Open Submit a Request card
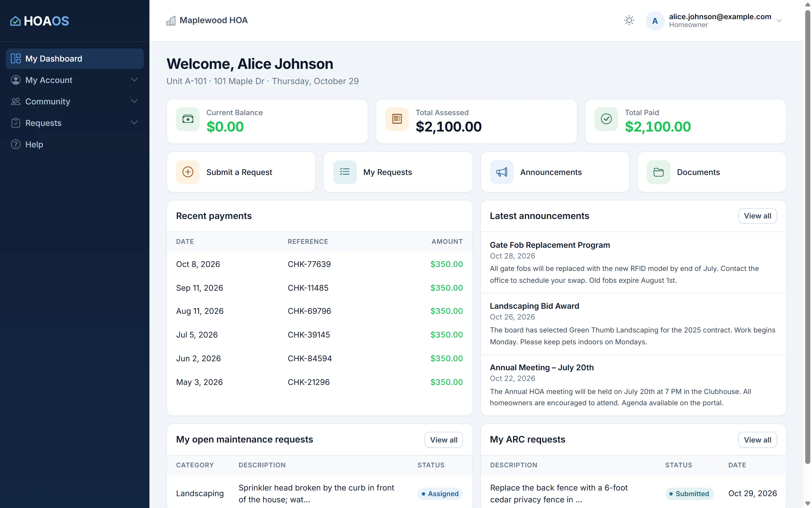This screenshot has width=812, height=508. tap(241, 172)
